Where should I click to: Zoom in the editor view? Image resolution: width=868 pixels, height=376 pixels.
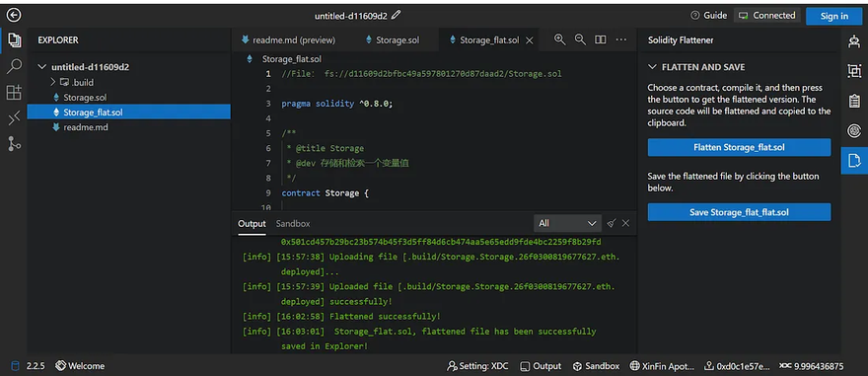tap(560, 39)
